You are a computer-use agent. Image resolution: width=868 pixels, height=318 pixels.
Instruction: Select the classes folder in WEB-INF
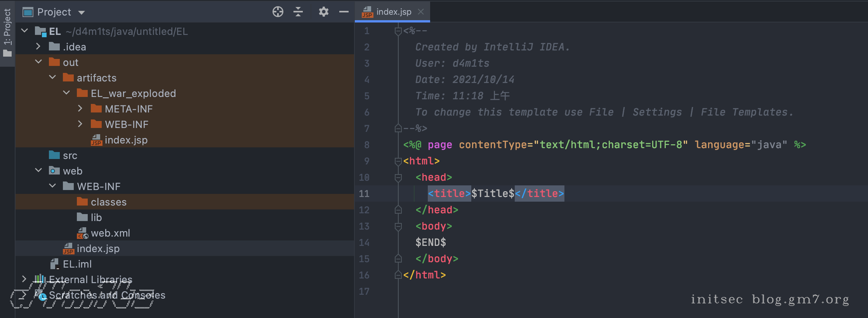point(108,202)
